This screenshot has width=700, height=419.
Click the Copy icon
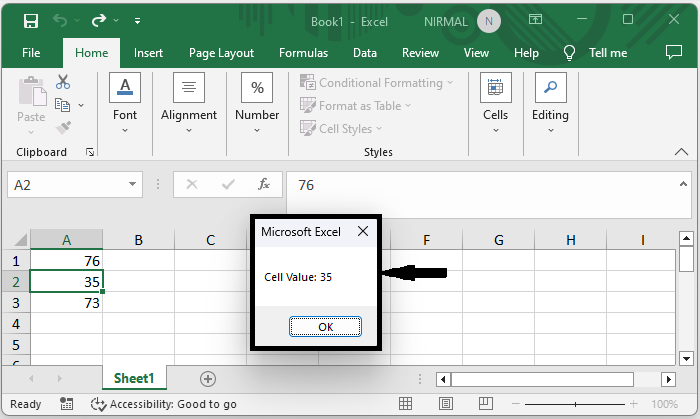pyautogui.click(x=62, y=105)
